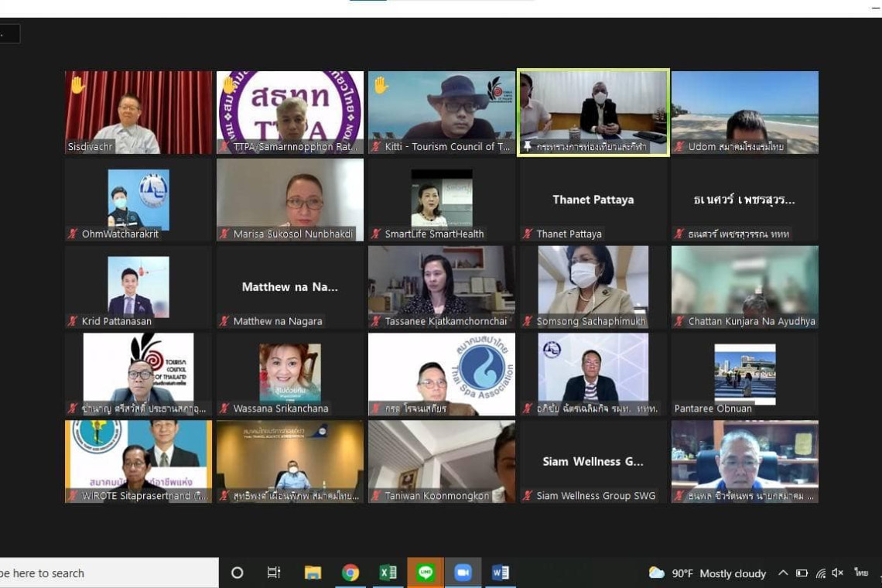Open the Thai language input switcher
This screenshot has width=882, height=588.
(x=860, y=573)
